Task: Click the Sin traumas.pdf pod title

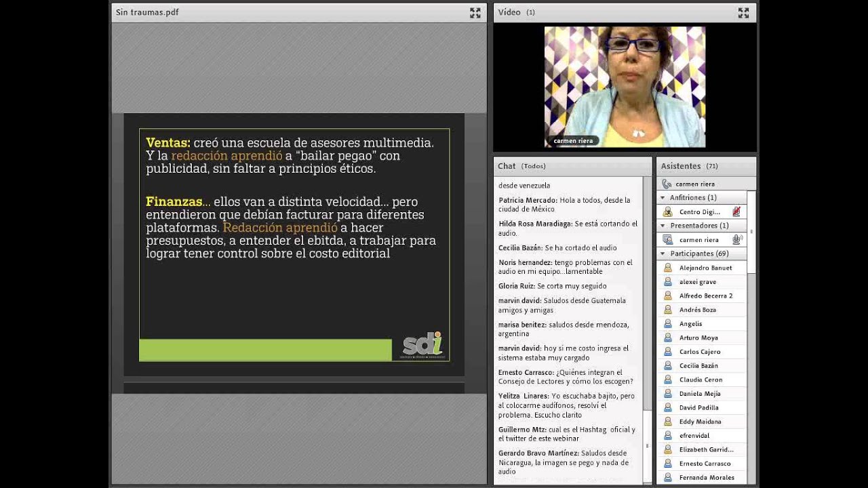Action: [x=147, y=12]
